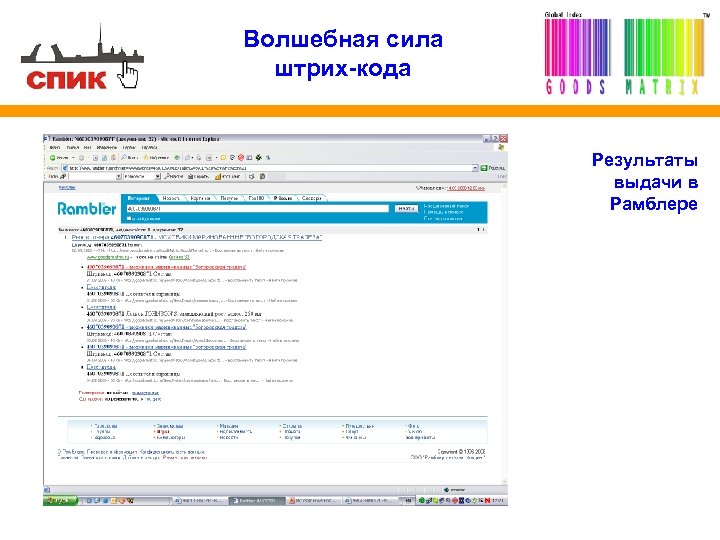Open the first search result title link
720x540 pixels.
197,237
